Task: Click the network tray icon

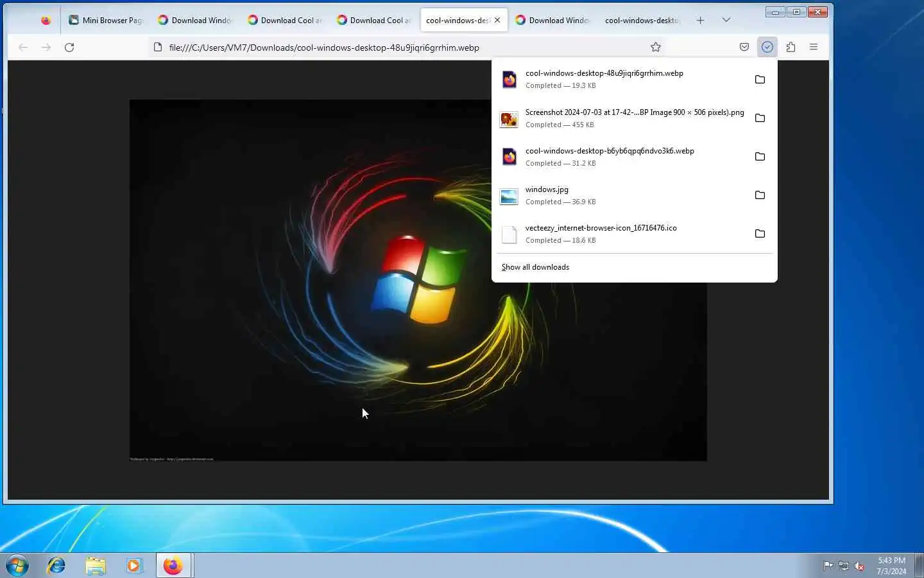Action: [x=844, y=566]
